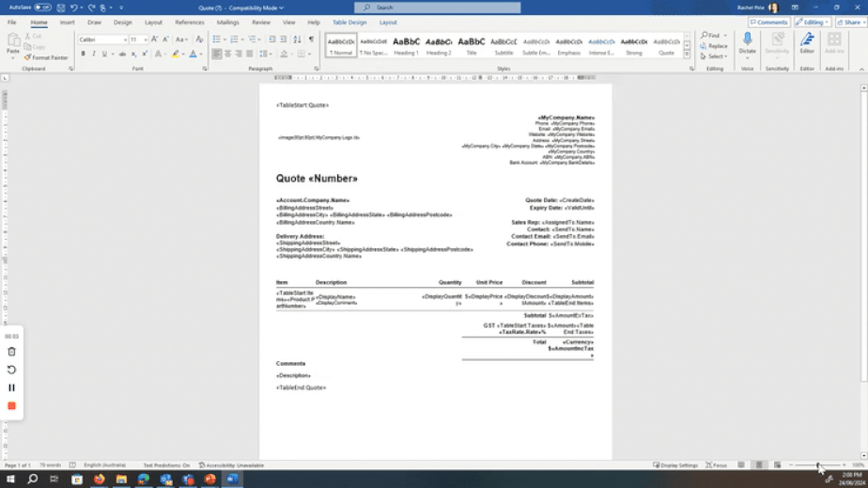Click the Search box in the title bar
This screenshot has width=868, height=488.
point(437,8)
